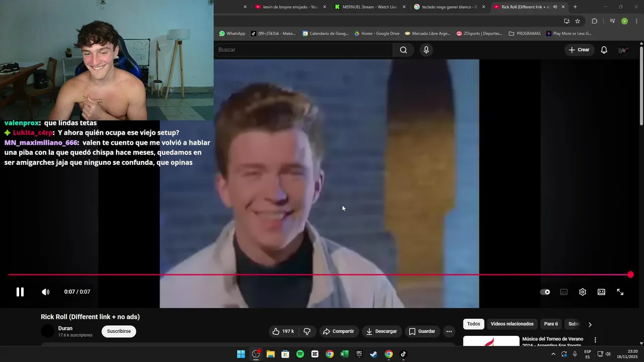Open the ESP language indicator
This screenshot has width=644, height=362.
(x=588, y=354)
